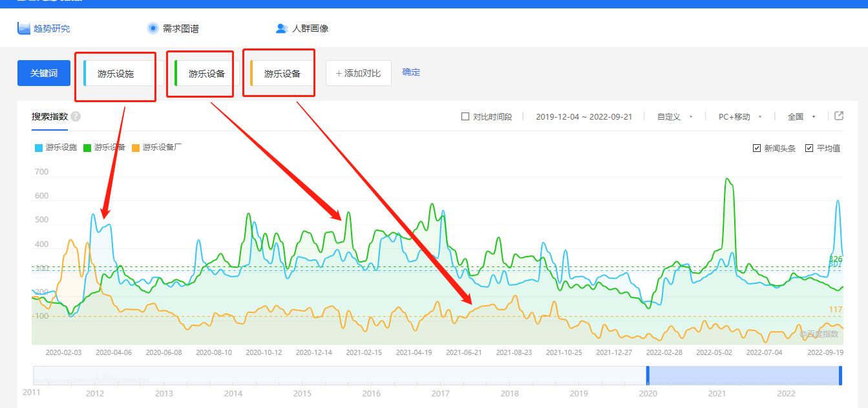
Task: Edit the 游乐设施 keyword field
Action: tap(119, 74)
